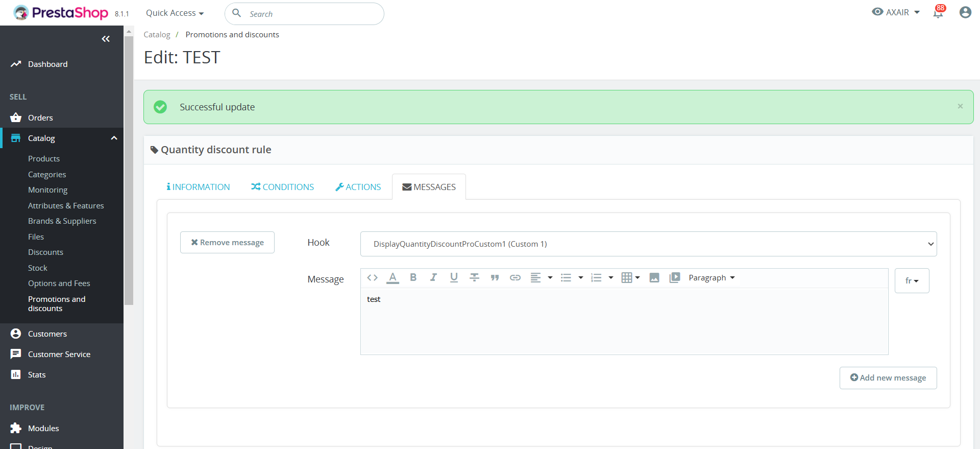Image resolution: width=980 pixels, height=449 pixels.
Task: Dismiss the Successful update alert
Action: coord(960,106)
